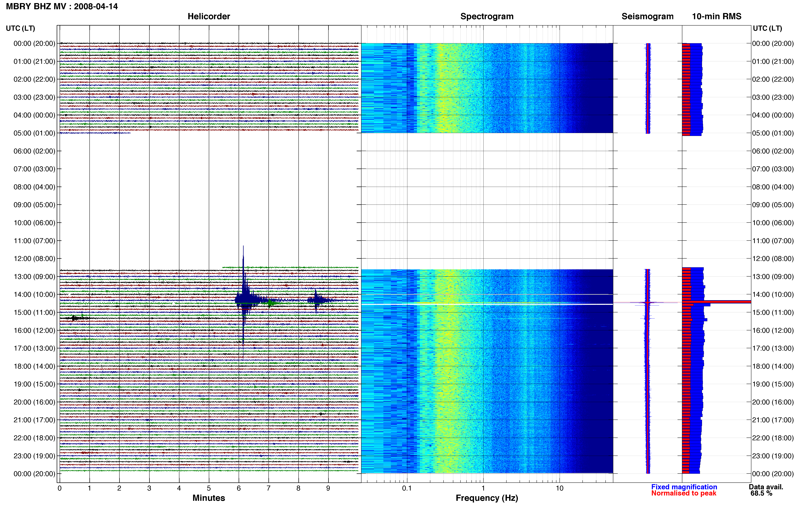Click left-axis time label '19:00 (15:00)'

34,384
